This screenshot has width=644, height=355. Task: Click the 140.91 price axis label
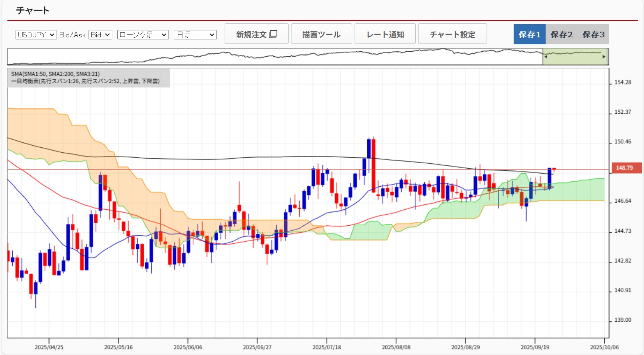pyautogui.click(x=623, y=291)
